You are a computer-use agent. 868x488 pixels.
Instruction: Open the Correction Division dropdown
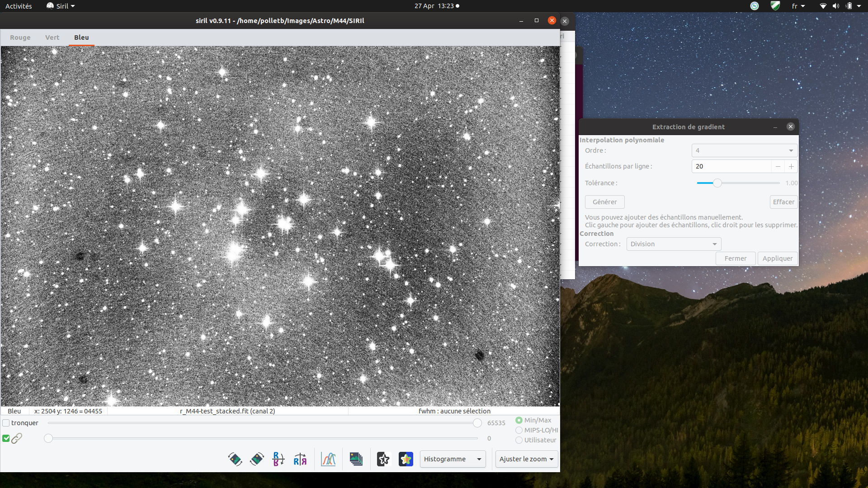674,244
